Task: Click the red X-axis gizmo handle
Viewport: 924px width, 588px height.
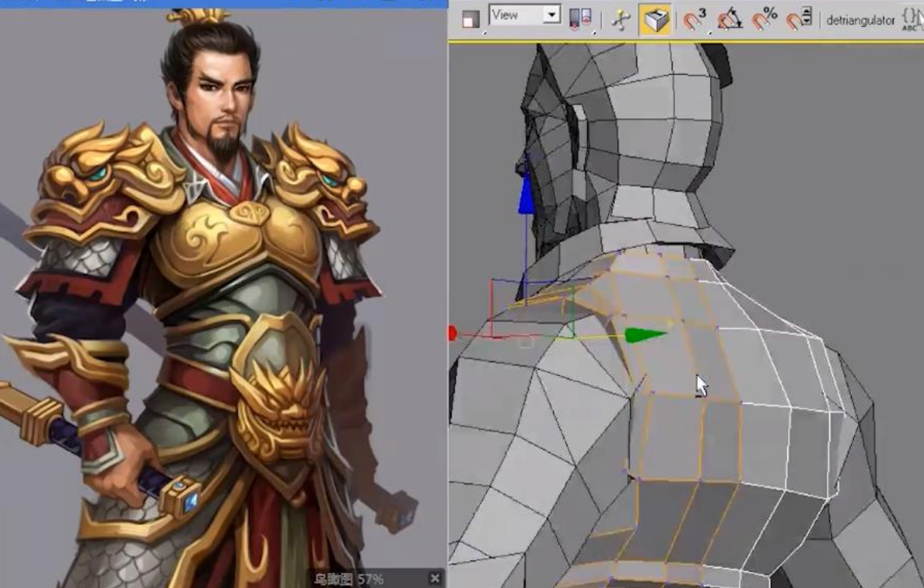Action: [452, 334]
